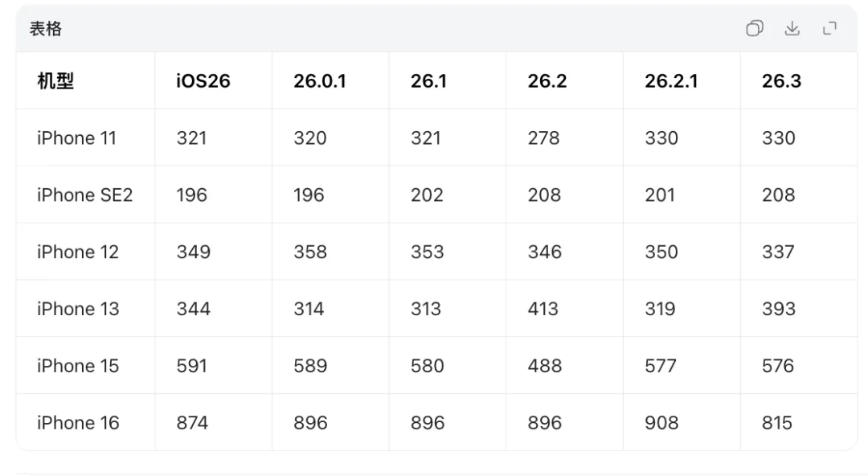868x476 pixels.
Task: Select the 26.3 column header
Action: 781,81
